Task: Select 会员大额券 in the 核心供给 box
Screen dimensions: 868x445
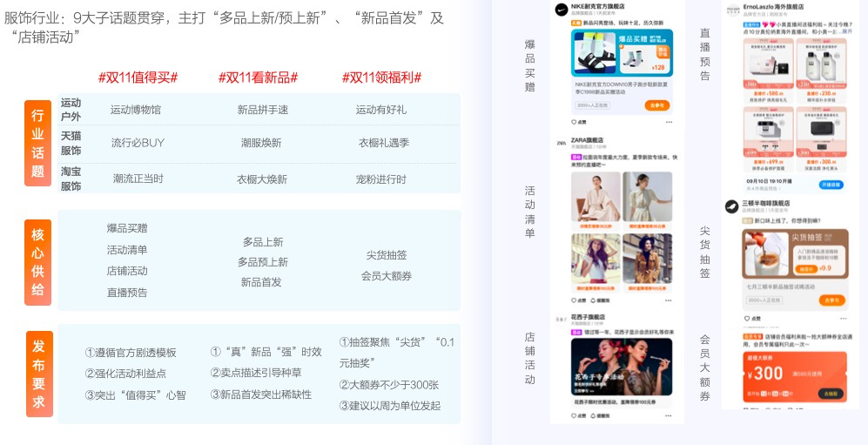Action: [387, 276]
